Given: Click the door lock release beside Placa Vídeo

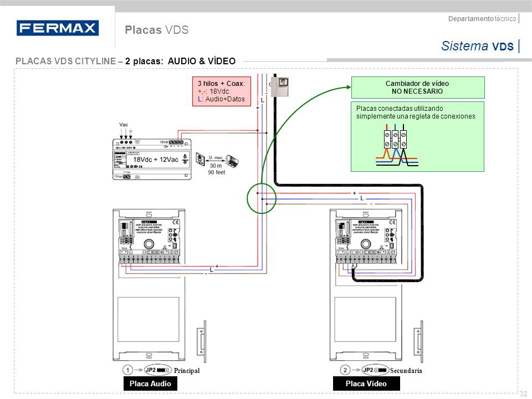Looking at the screenshot, I should point(418,341).
